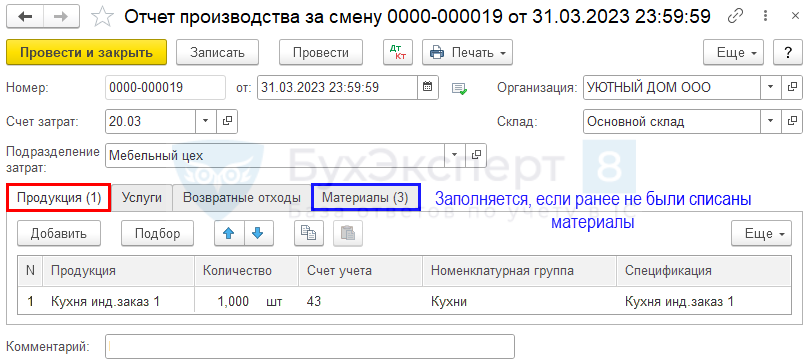Open the table's Еще menu
This screenshot has height=363, width=808.
(x=761, y=234)
